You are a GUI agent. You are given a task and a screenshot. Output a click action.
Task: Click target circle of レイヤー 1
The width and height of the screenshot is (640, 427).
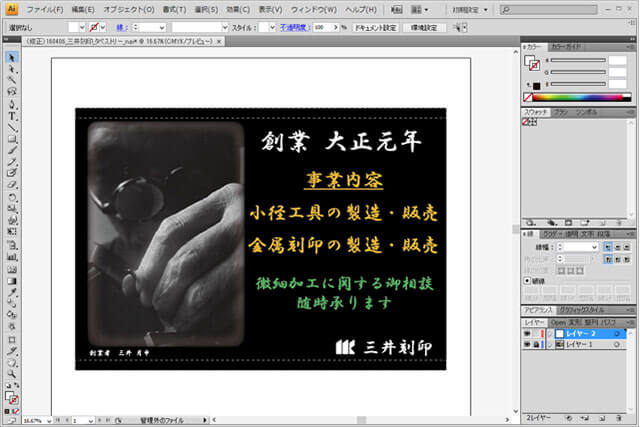617,345
